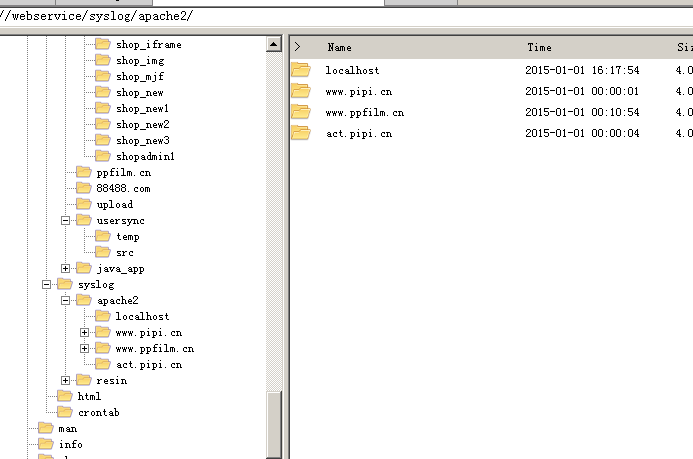Select the crontab folder icon
693x459 pixels.
click(65, 412)
